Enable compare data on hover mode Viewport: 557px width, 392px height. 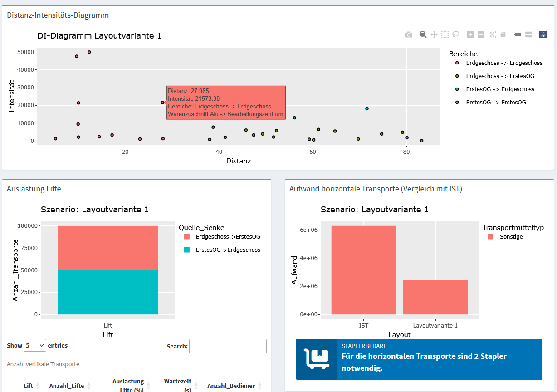click(x=528, y=34)
